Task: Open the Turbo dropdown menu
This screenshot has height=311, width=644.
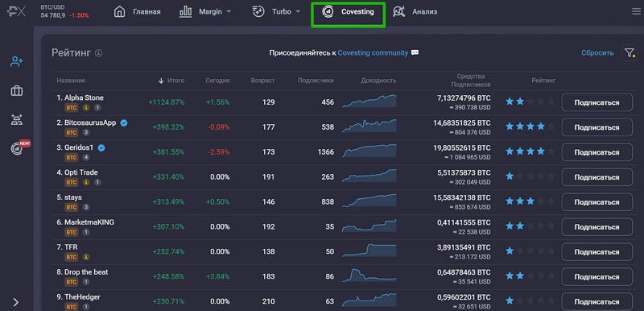Action: (x=277, y=12)
